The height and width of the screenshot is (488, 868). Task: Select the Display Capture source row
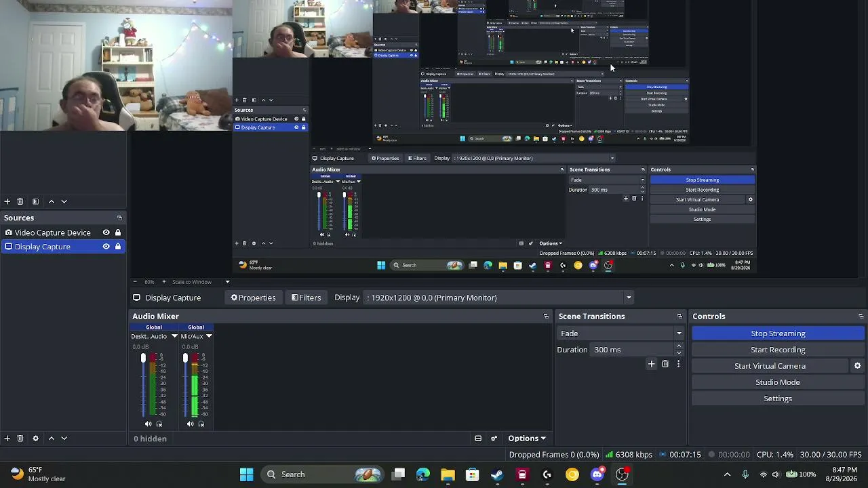pos(63,247)
